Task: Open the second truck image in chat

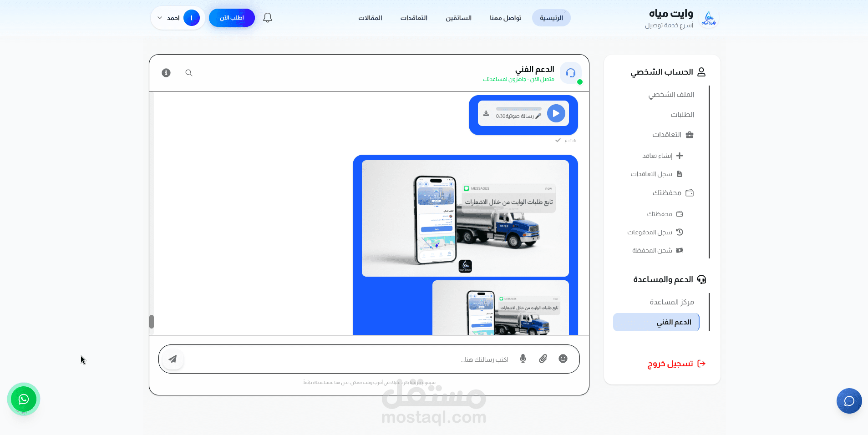Action: point(501,308)
